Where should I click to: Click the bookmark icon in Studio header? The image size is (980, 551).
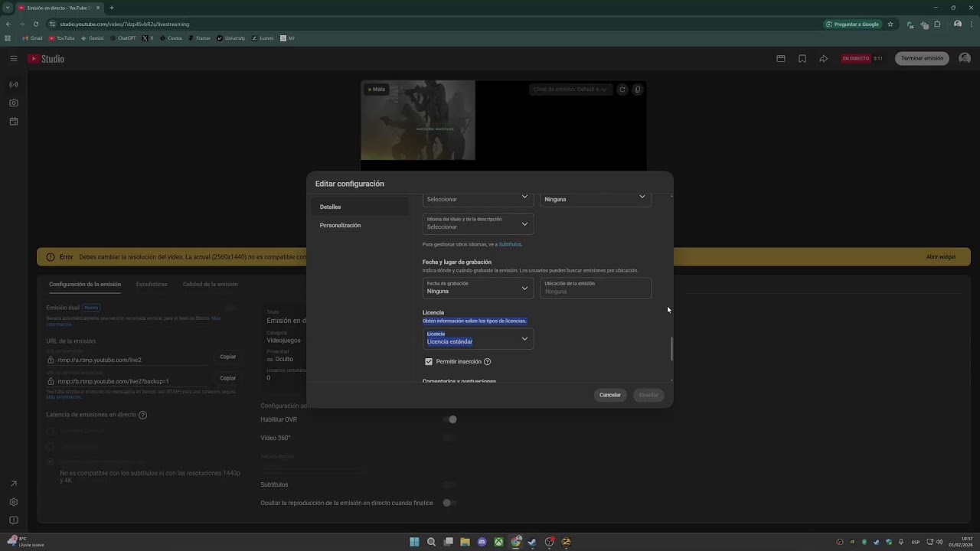(x=802, y=59)
